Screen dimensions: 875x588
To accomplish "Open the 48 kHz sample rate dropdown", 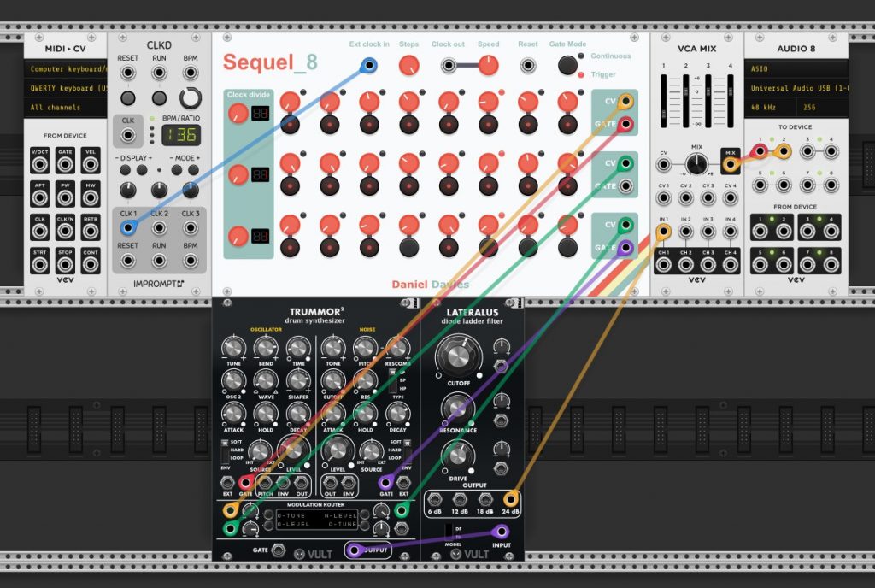I will pos(771,107).
